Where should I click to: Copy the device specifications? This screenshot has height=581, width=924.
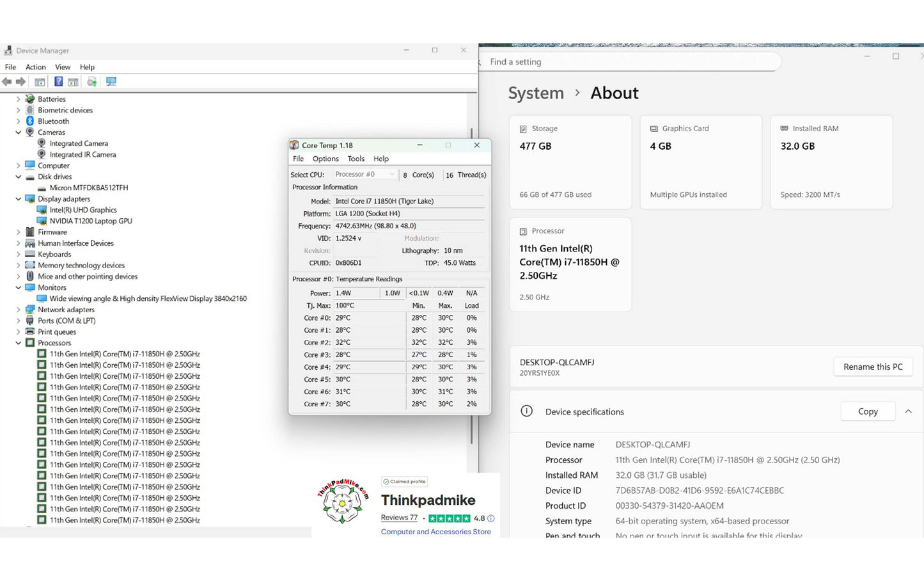coord(867,411)
